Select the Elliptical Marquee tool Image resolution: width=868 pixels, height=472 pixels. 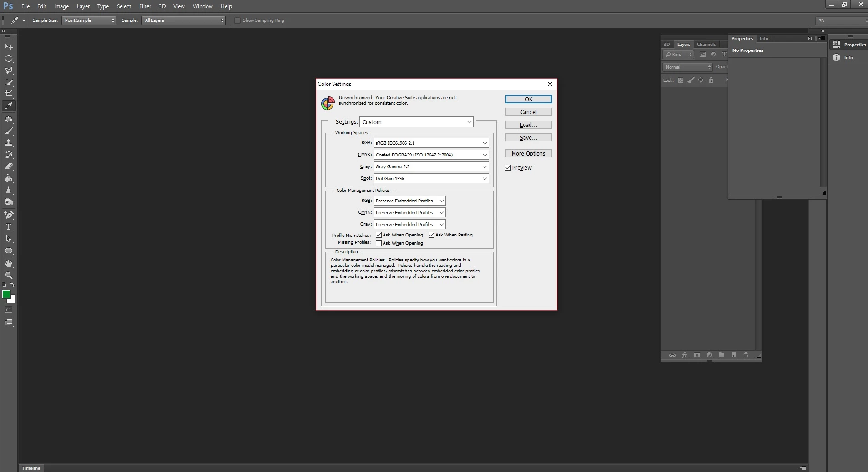[x=9, y=59]
